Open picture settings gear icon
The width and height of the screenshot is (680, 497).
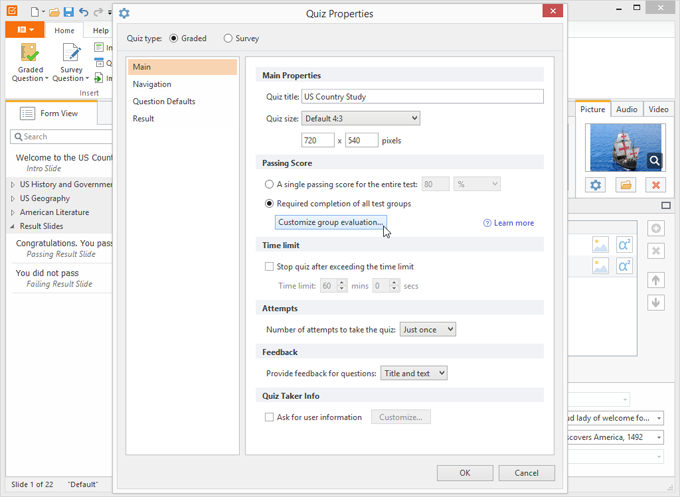pos(595,185)
